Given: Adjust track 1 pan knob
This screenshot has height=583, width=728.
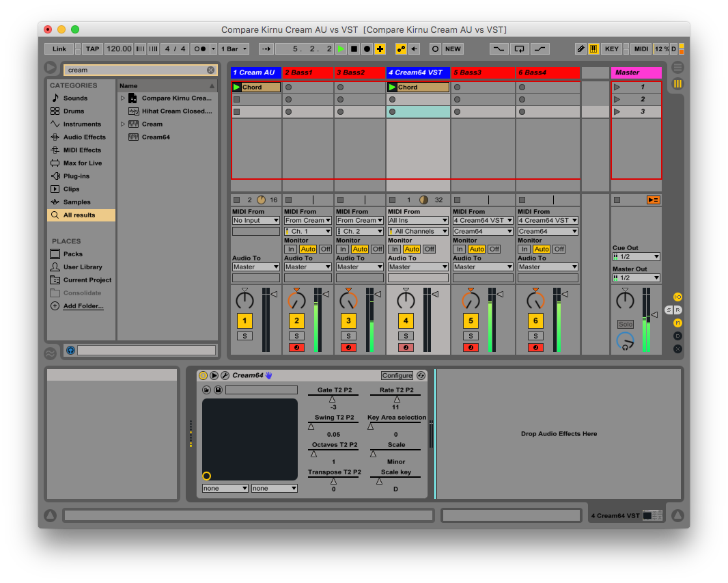Looking at the screenshot, I should [x=244, y=300].
